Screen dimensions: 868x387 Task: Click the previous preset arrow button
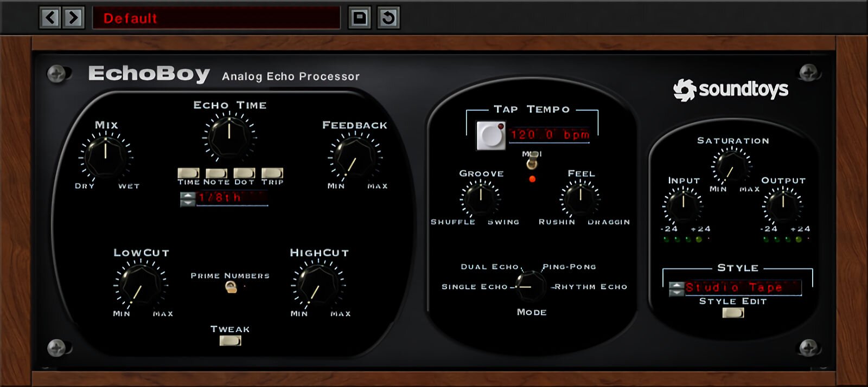click(50, 18)
